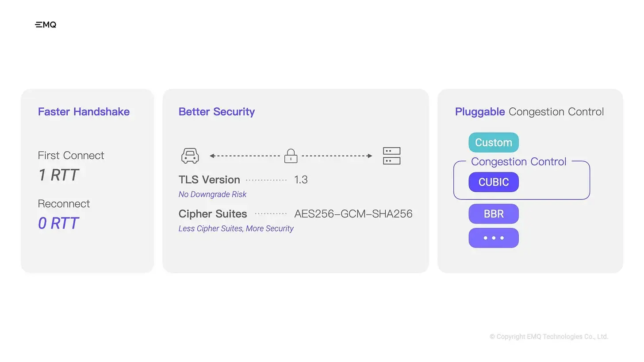
Task: Click the Better Security heading
Action: (217, 111)
